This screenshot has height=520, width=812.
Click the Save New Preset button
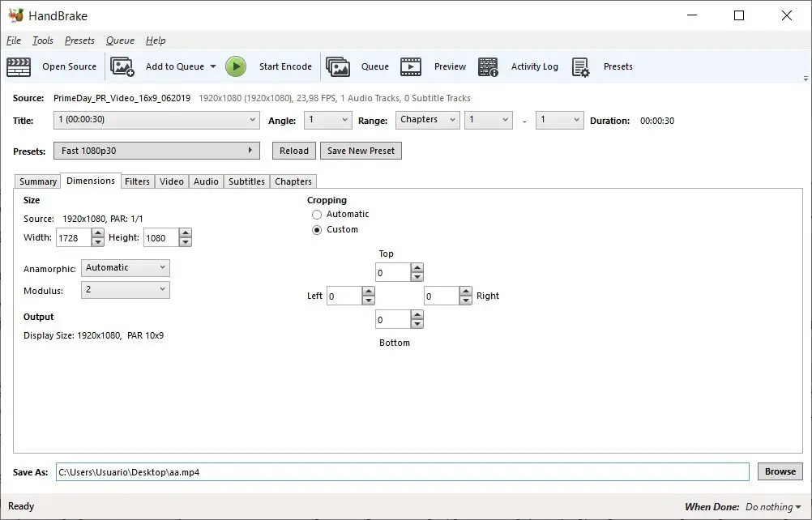click(361, 151)
